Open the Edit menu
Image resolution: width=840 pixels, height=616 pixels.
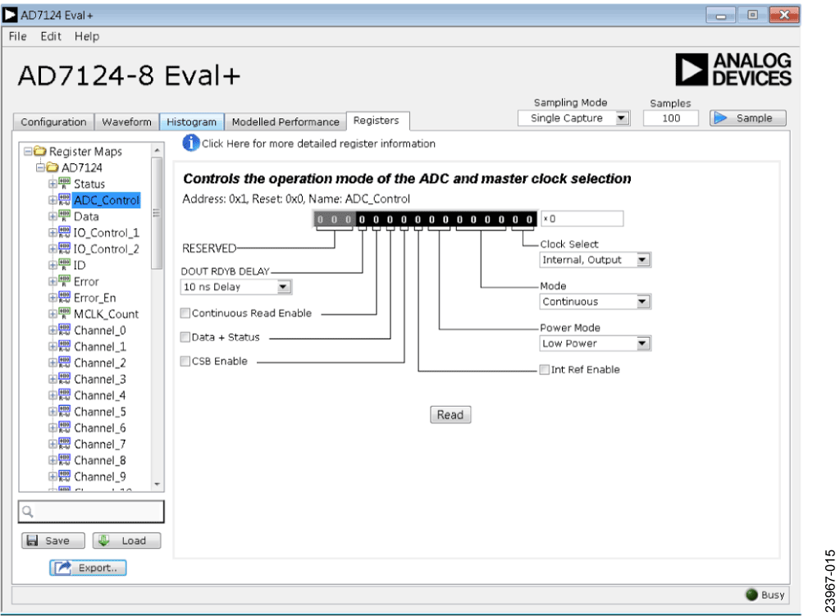coord(52,36)
